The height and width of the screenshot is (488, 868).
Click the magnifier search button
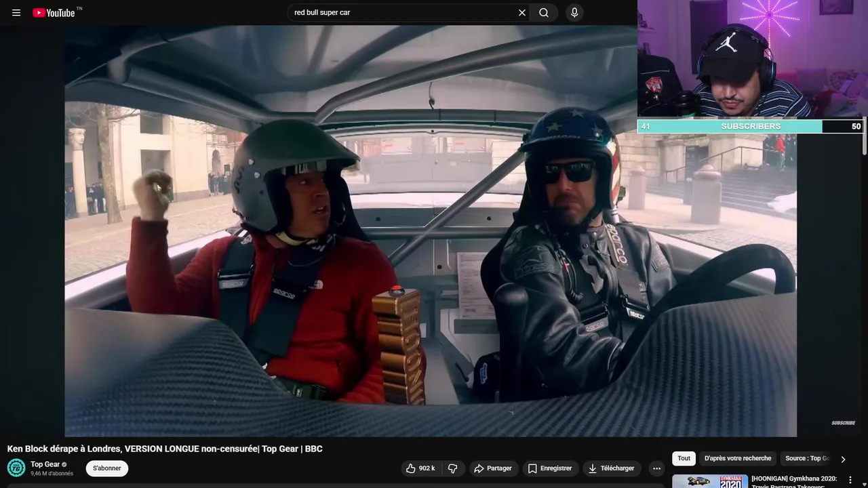pos(544,12)
